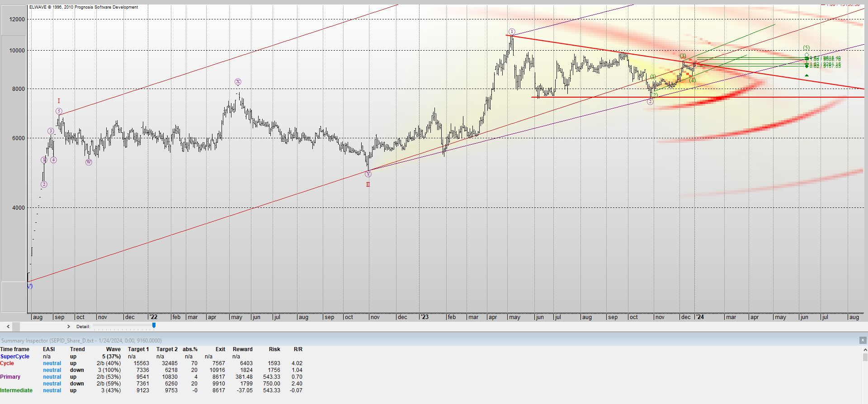Viewport: 868px width, 404px height.
Task: Click the red wave II label
Action: 368,184
